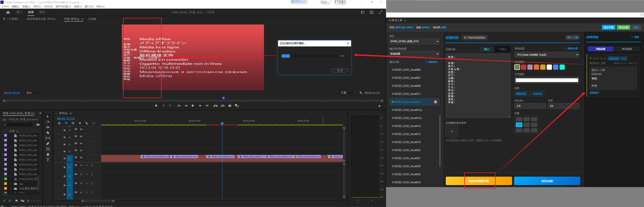Enable the PR real-time sync option

[x=474, y=38]
